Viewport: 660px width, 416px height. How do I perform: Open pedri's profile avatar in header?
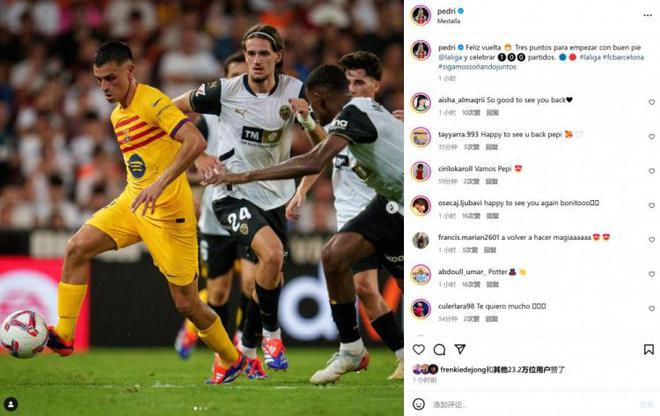pos(421,16)
